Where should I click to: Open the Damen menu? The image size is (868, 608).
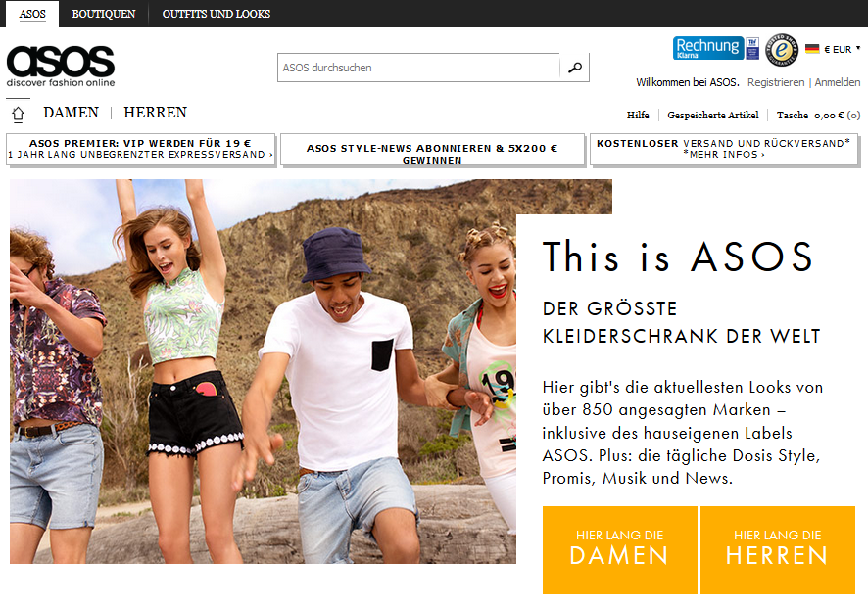point(71,113)
